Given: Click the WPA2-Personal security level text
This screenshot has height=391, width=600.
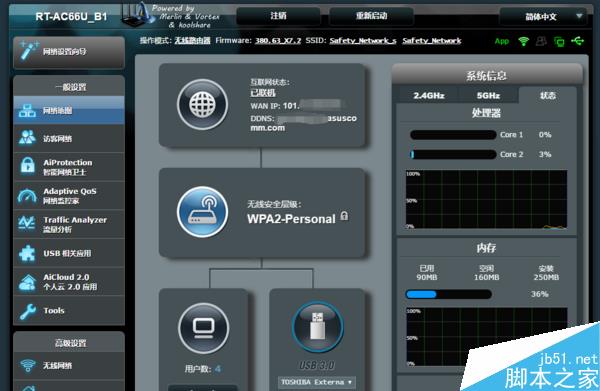Looking at the screenshot, I should 291,219.
